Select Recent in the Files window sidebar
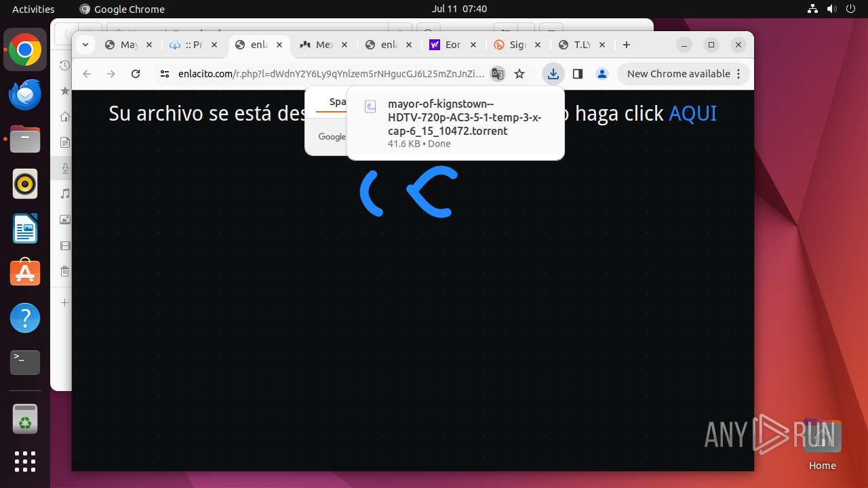Screen dimensions: 868x488 (x=64, y=65)
